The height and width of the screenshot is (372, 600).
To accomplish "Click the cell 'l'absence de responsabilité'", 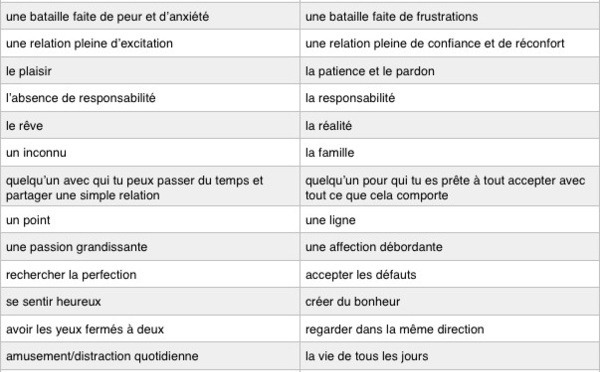I will pos(150,98).
